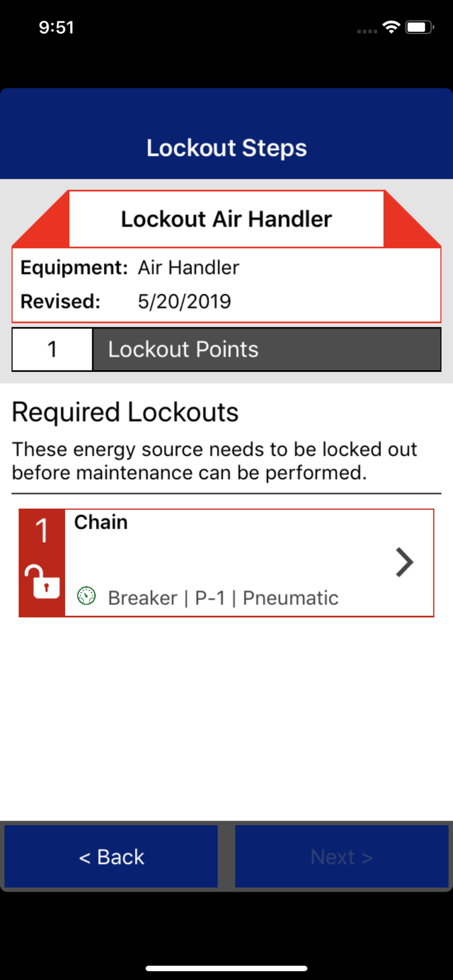This screenshot has width=453, height=980.
Task: Tap the battery status icon
Action: [420, 27]
